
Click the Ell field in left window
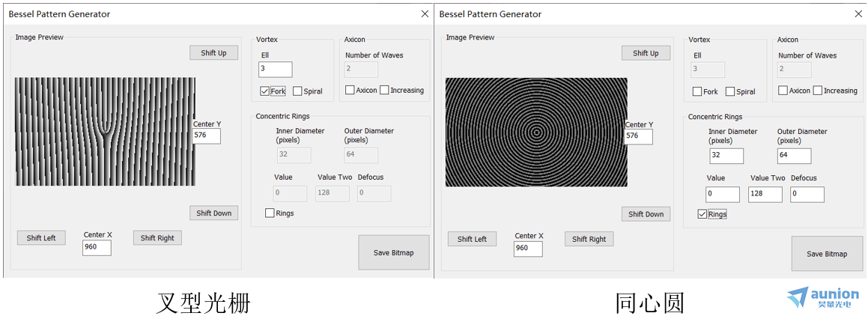(x=275, y=69)
